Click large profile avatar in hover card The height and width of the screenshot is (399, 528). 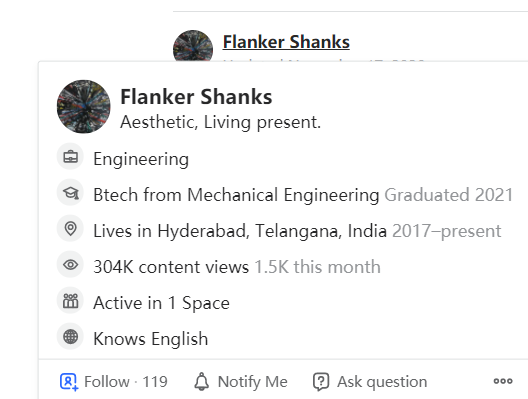click(x=84, y=106)
